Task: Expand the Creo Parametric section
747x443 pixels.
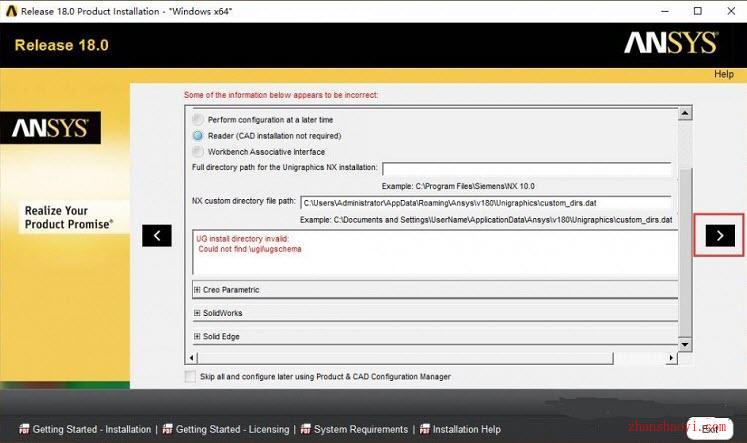Action: click(197, 290)
